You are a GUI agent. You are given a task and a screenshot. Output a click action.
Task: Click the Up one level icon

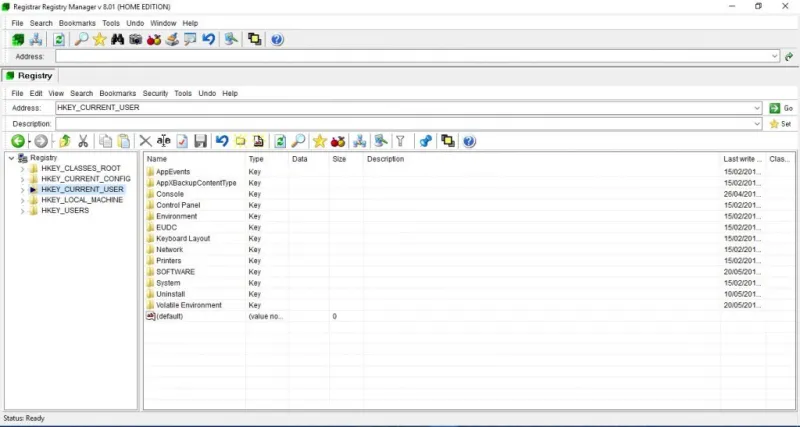tap(65, 141)
